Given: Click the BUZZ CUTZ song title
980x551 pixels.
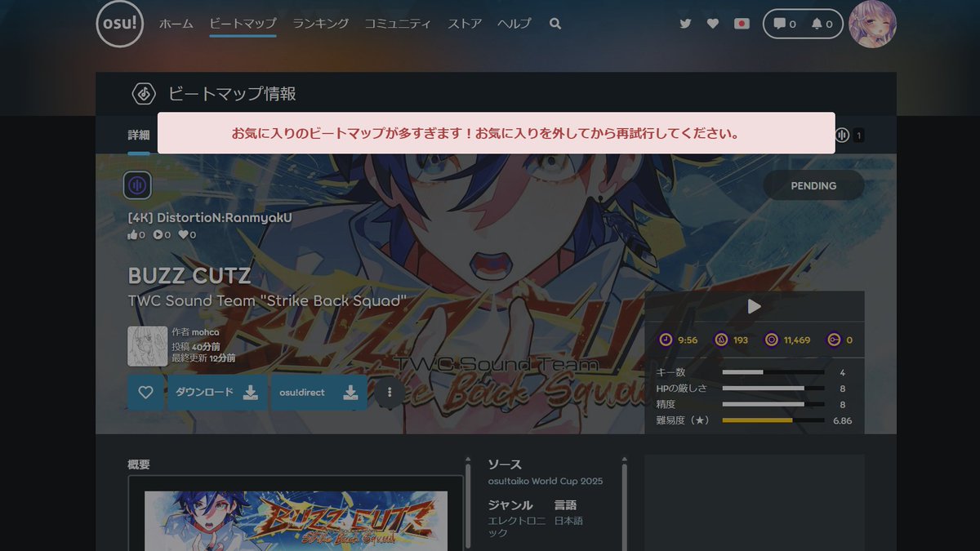Looking at the screenshot, I should point(189,276).
